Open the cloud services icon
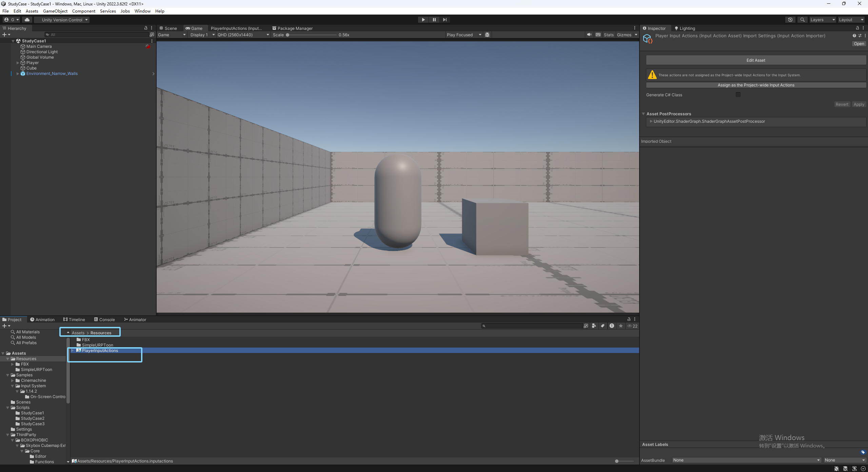Viewport: 868px width, 472px height. click(x=27, y=20)
